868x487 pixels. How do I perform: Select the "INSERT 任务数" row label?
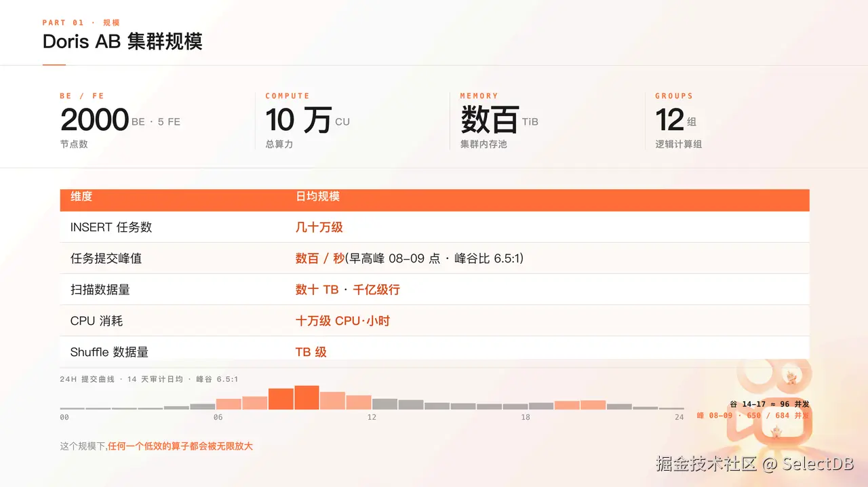point(111,227)
